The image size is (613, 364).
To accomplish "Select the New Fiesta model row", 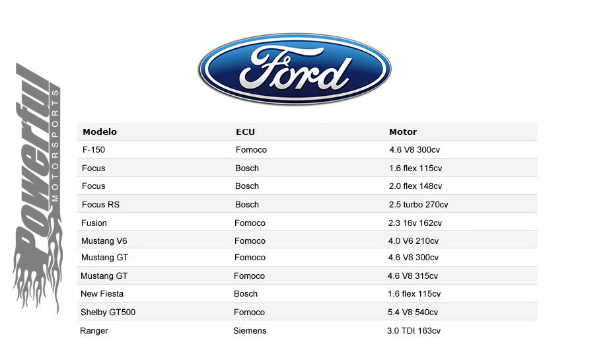I will click(307, 293).
